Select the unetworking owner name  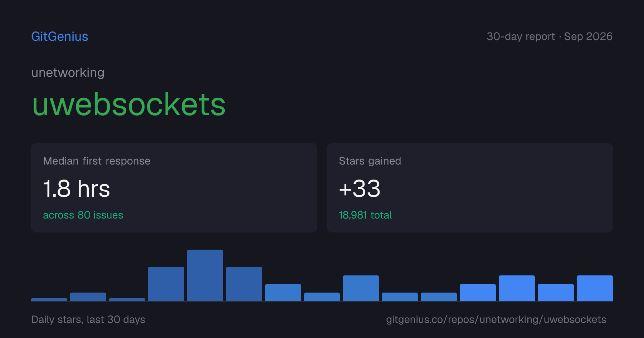tap(68, 73)
